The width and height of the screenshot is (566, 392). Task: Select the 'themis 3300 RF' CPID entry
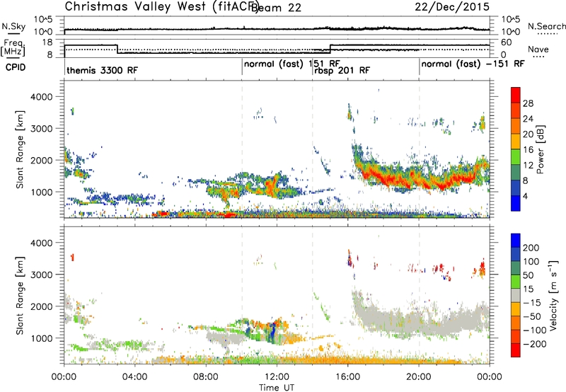tap(102, 70)
